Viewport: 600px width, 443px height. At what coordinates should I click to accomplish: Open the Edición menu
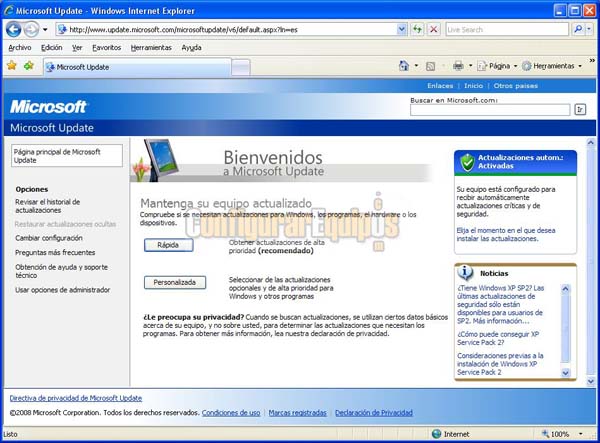(52, 48)
